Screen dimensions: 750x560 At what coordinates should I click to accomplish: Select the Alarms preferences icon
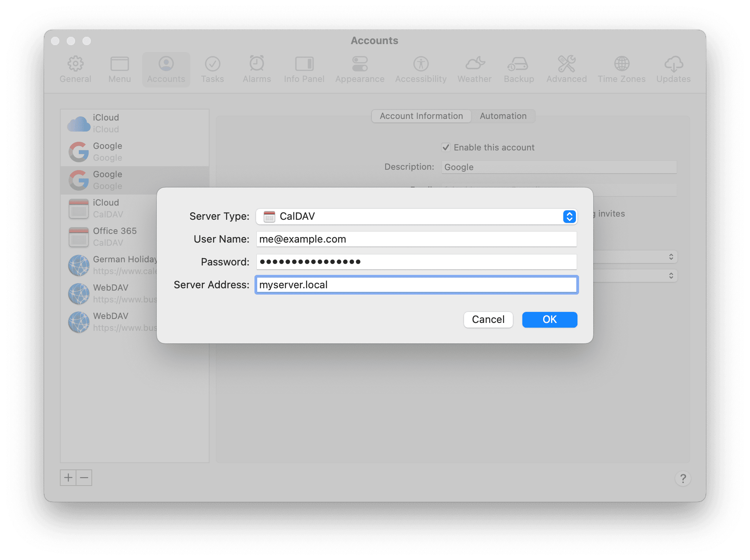[256, 69]
